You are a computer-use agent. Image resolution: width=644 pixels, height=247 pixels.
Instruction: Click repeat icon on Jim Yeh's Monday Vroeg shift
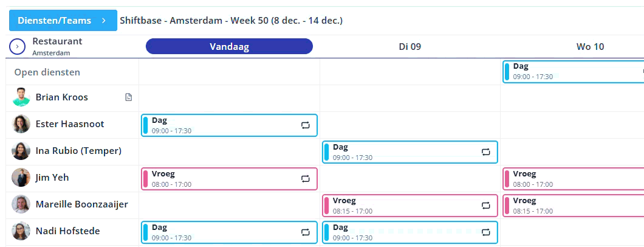tap(305, 179)
